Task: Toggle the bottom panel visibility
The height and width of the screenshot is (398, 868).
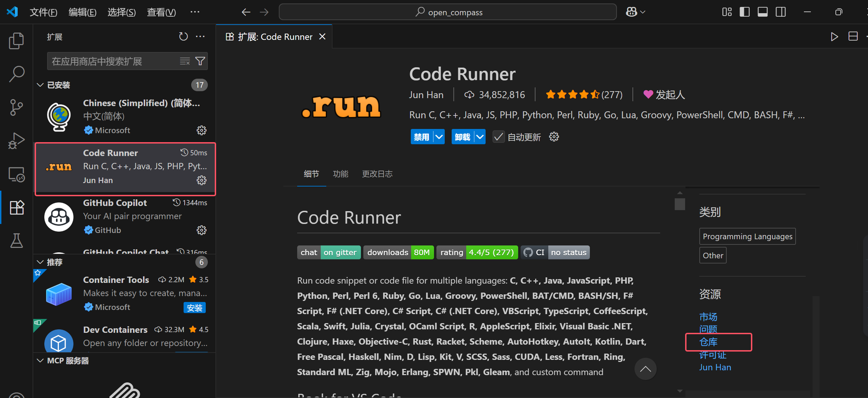Action: (762, 12)
